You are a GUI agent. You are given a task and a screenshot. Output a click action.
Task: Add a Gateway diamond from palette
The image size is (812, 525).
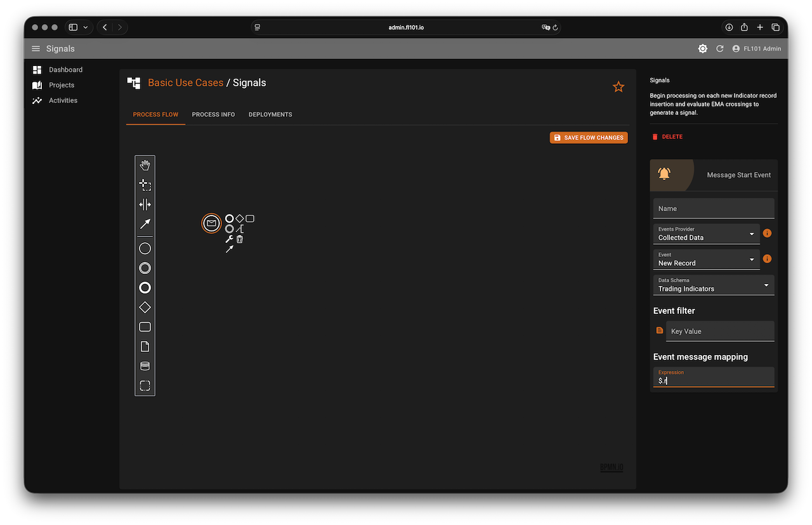pyautogui.click(x=145, y=308)
